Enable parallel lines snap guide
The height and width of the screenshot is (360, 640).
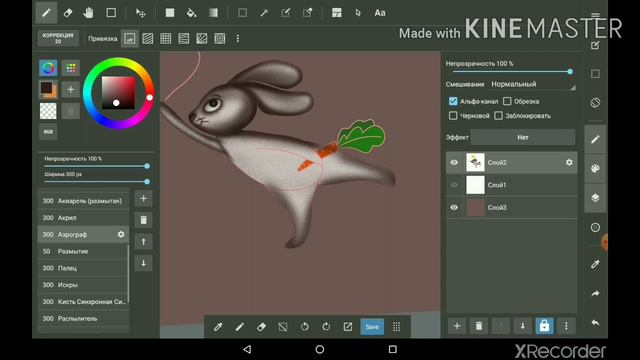[148, 39]
